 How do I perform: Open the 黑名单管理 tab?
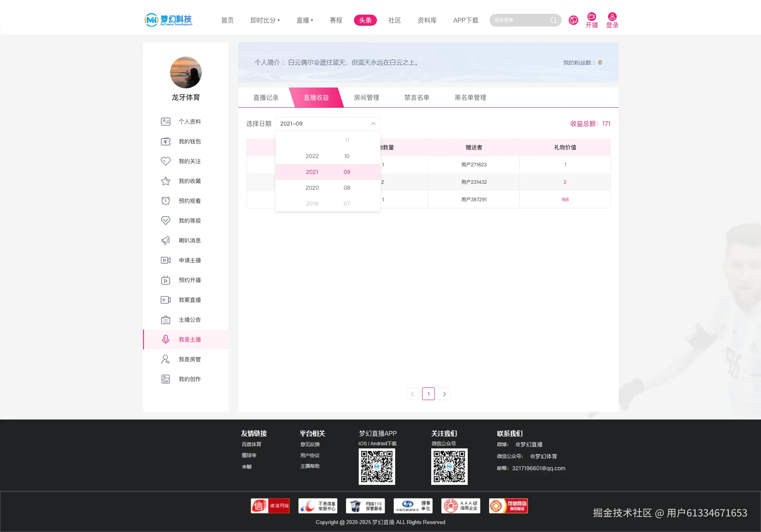(x=470, y=97)
